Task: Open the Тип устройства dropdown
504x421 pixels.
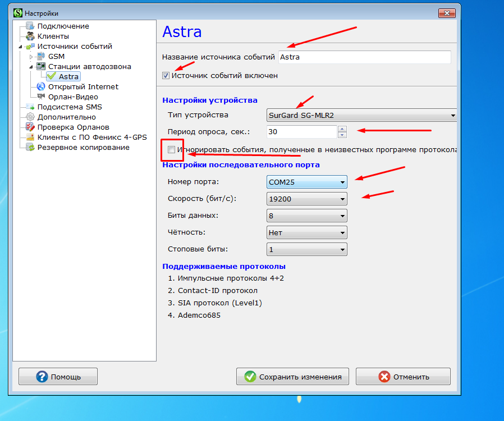Action: [361, 115]
